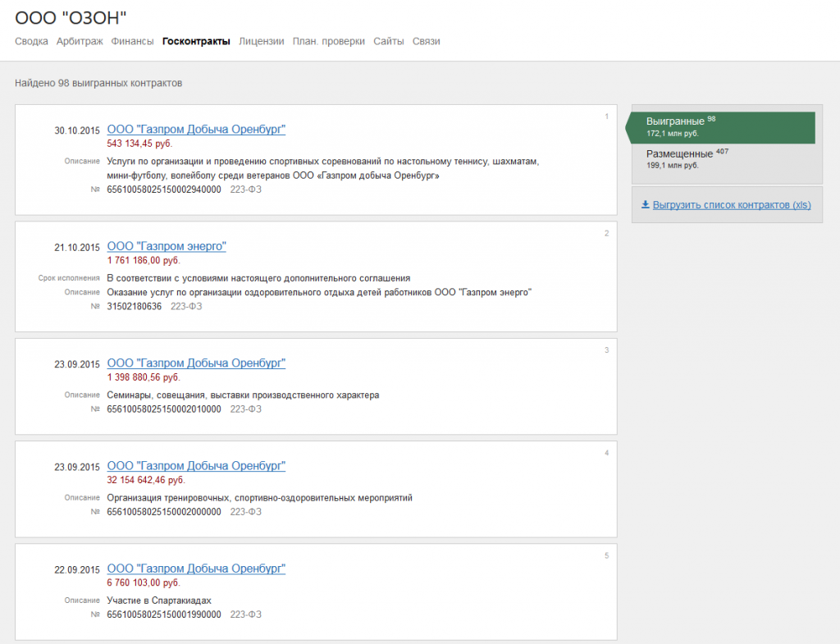Click the description about оздоровительного отдыха детей
This screenshot has height=644, width=840.
319,293
